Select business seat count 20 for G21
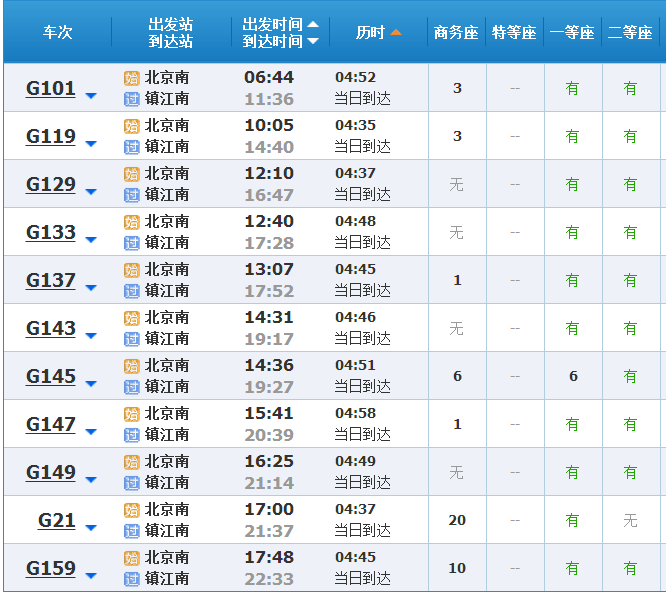Viewport: 666px width, 600px height. tap(457, 520)
